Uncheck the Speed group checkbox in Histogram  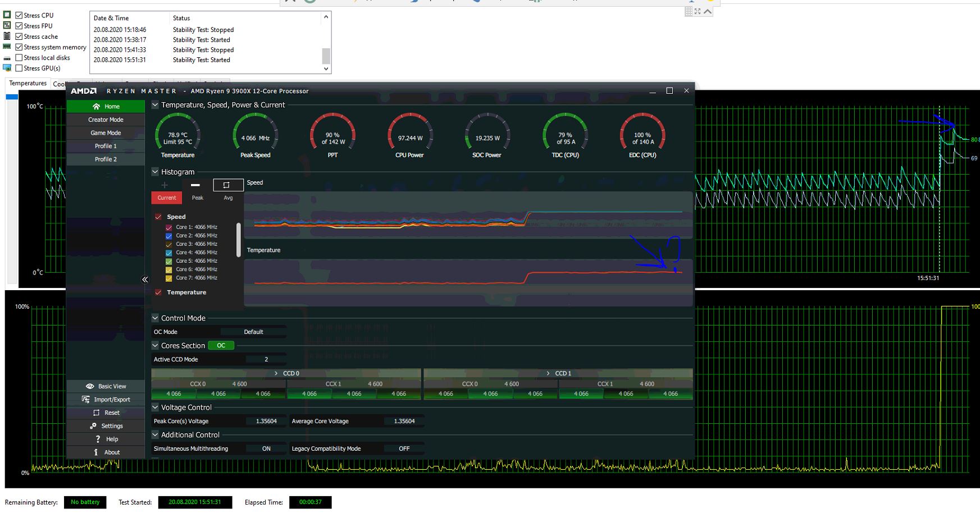click(x=158, y=217)
